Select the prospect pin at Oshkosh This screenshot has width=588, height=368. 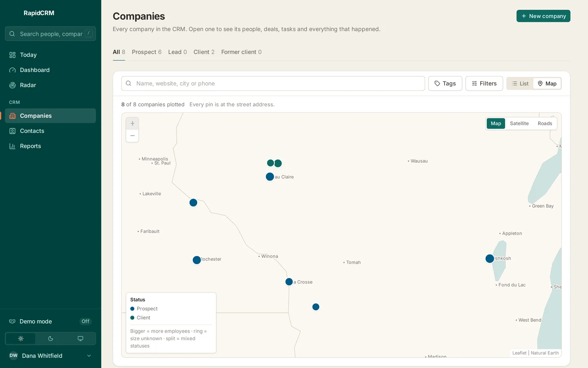point(490,258)
